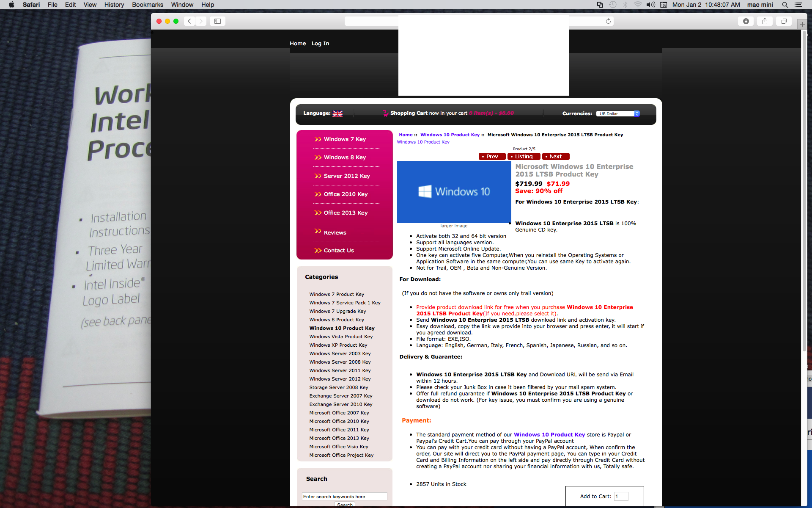Open the Bookmarks menu
This screenshot has width=812, height=508.
pos(148,5)
